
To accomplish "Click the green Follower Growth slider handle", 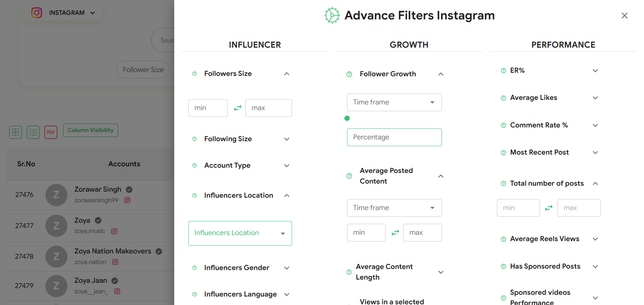I will (347, 118).
